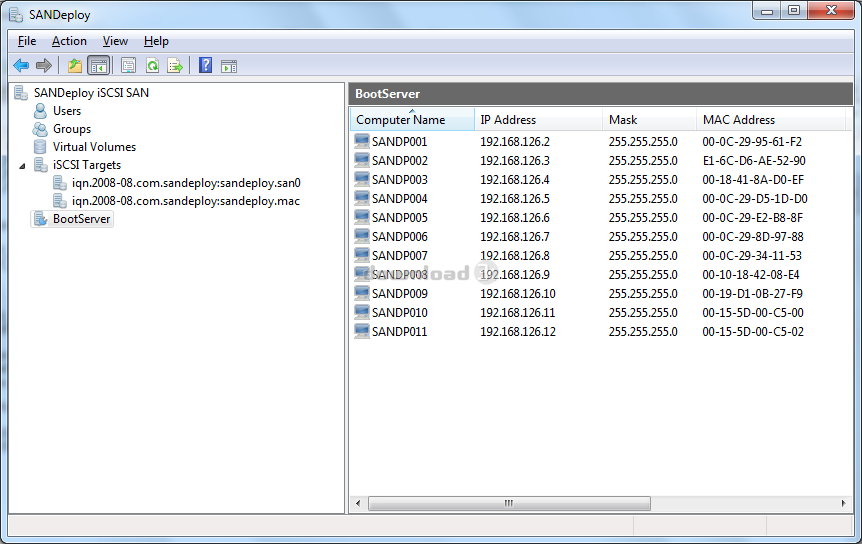Click the SANDP004 computer icon
862x544 pixels.
(x=362, y=198)
